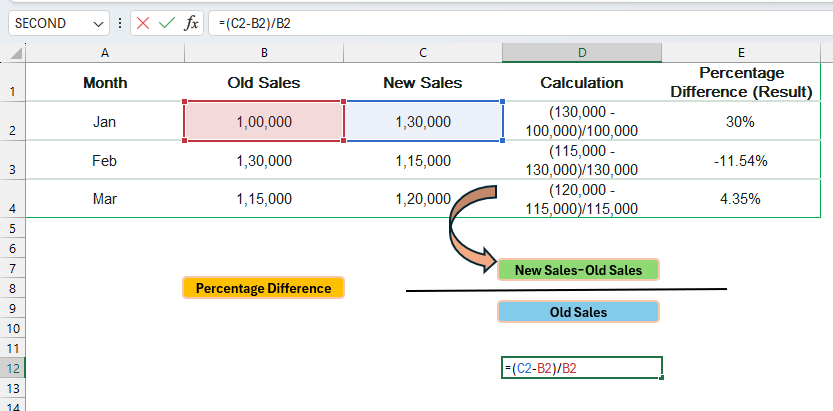Select row 4 header

click(x=13, y=199)
